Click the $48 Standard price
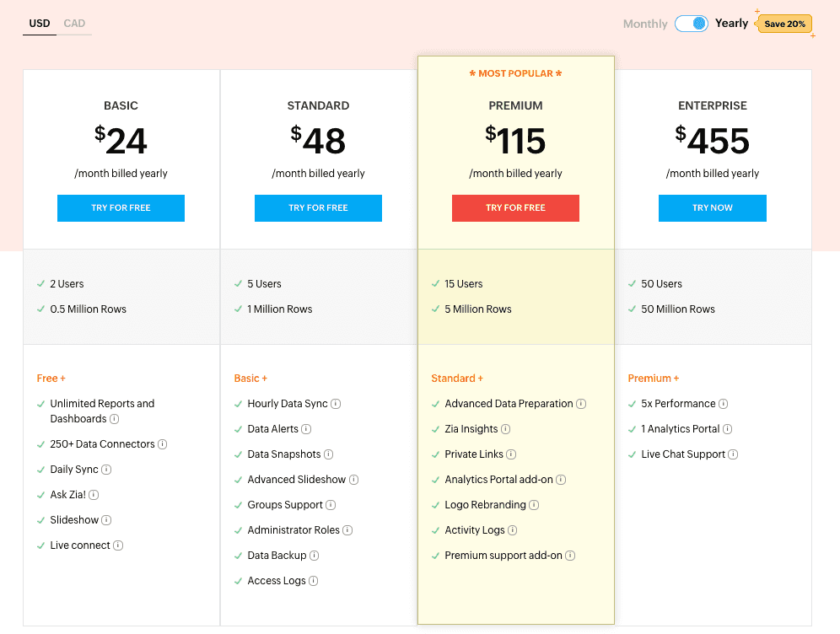The image size is (840, 634). [318, 140]
